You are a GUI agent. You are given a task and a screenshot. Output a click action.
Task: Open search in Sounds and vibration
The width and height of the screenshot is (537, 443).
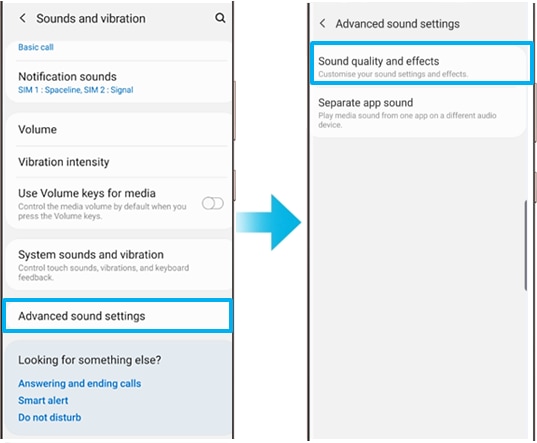click(x=220, y=18)
